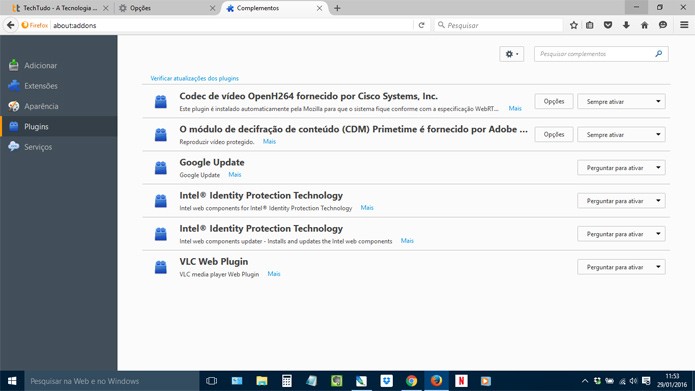Select the Complementos tab
Screen dimensions: 695x391
tap(274, 8)
